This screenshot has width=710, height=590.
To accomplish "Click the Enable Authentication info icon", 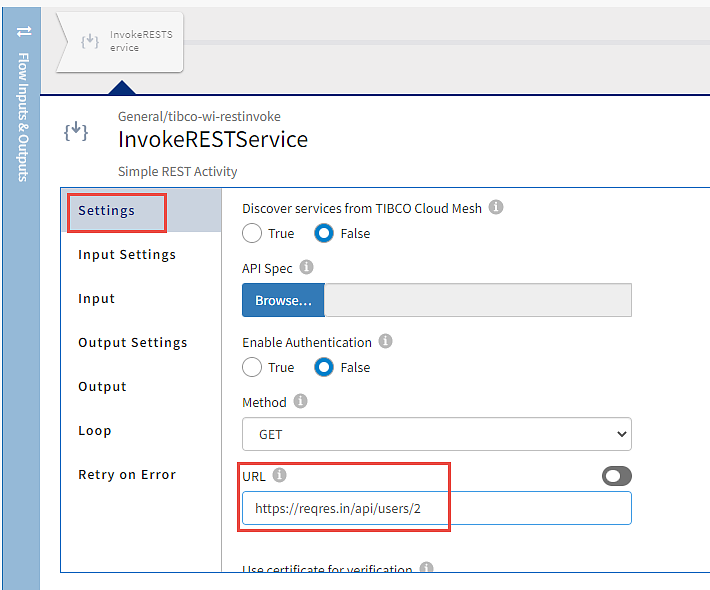I will click(386, 341).
